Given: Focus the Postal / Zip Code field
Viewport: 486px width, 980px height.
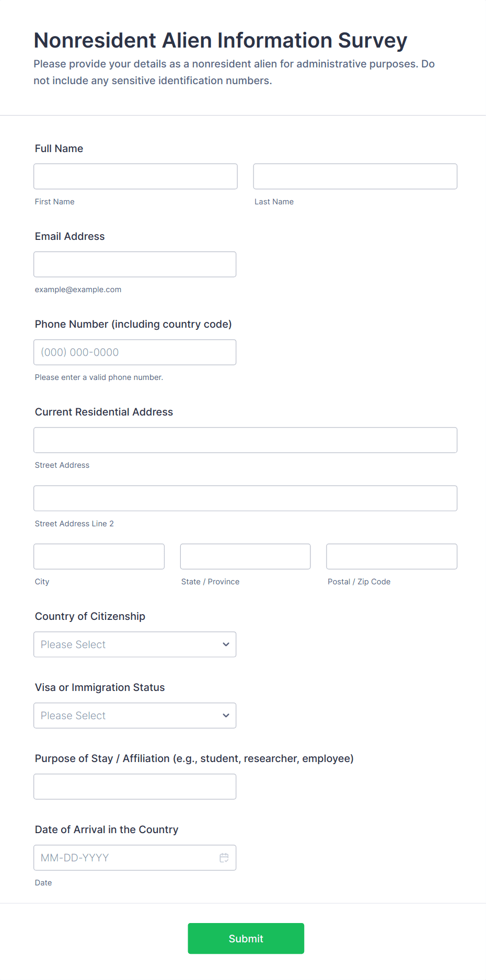Looking at the screenshot, I should [x=392, y=557].
